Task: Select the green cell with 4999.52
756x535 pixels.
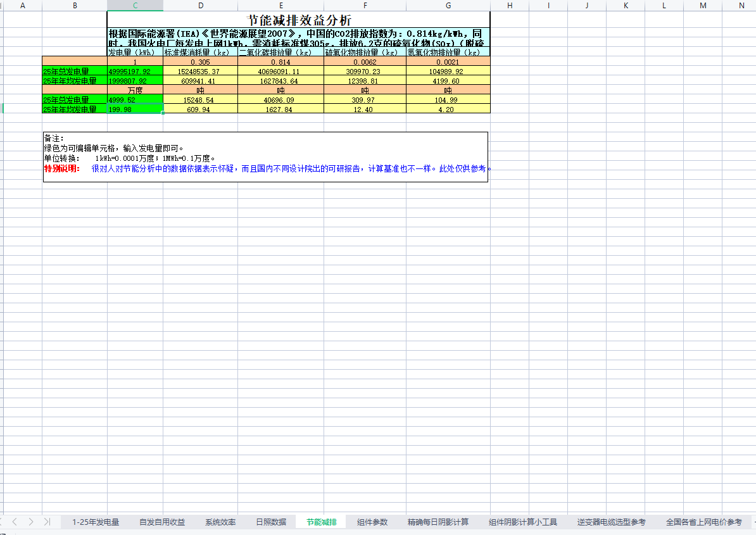Action: (x=135, y=100)
